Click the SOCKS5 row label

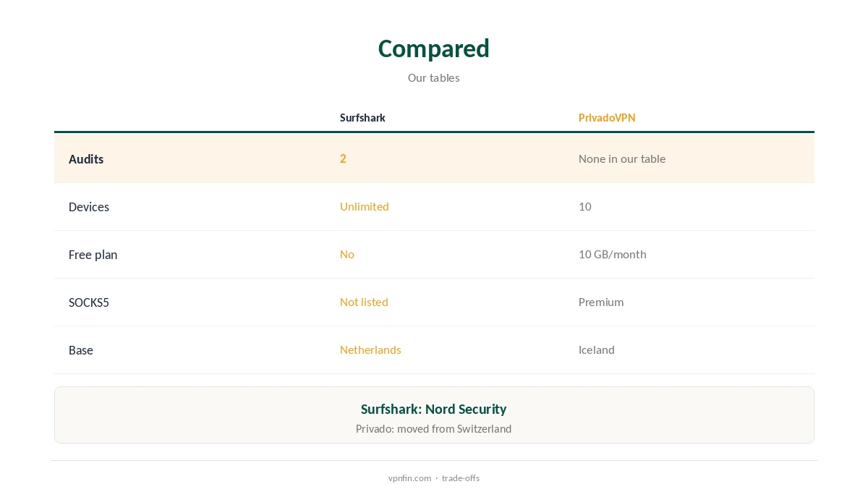point(89,302)
